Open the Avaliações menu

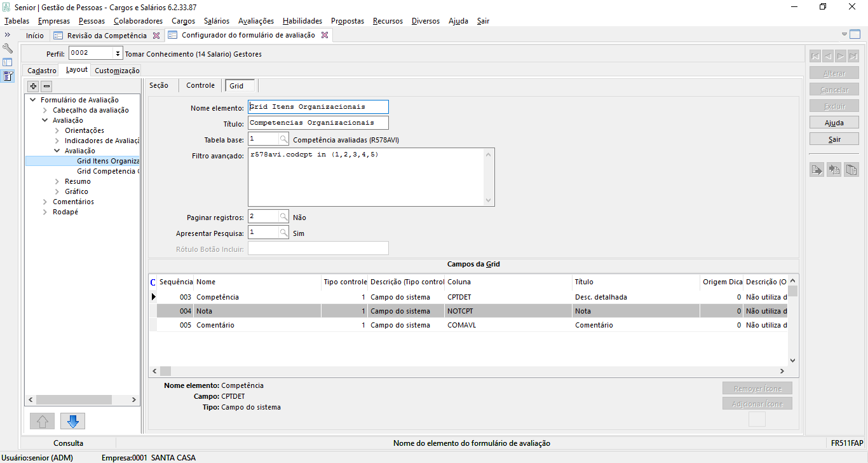tap(256, 21)
